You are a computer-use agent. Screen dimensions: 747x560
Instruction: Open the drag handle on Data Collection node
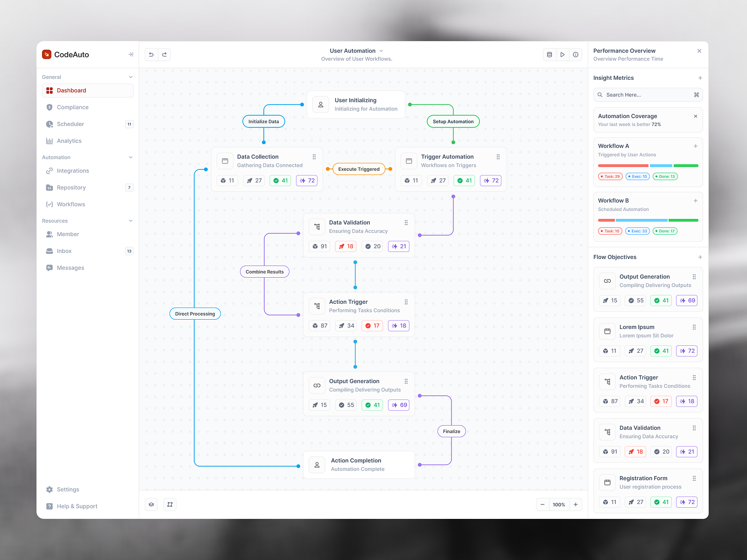coord(314,157)
